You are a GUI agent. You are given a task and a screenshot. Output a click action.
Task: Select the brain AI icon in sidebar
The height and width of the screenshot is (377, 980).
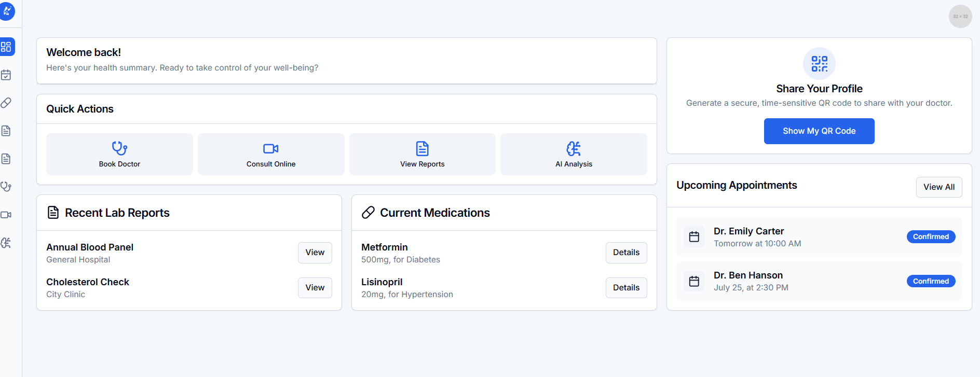click(x=6, y=243)
